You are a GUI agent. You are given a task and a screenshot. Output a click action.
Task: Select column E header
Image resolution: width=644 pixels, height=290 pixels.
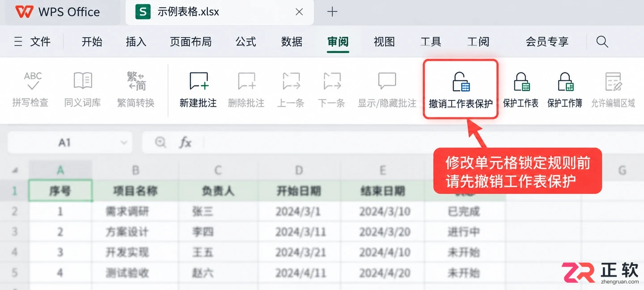point(383,170)
